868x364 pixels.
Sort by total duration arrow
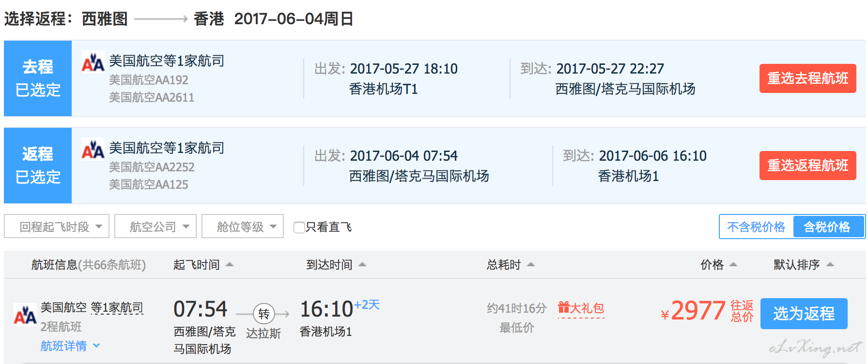[531, 265]
